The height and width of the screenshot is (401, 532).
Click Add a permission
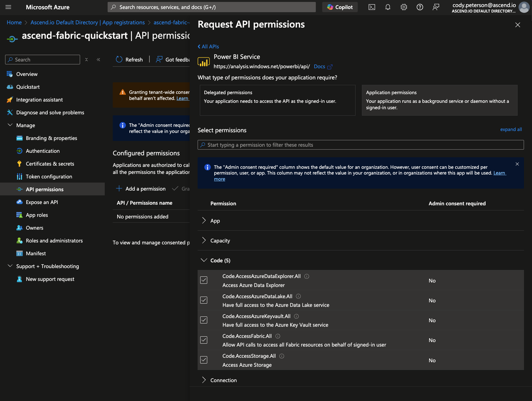coord(141,189)
